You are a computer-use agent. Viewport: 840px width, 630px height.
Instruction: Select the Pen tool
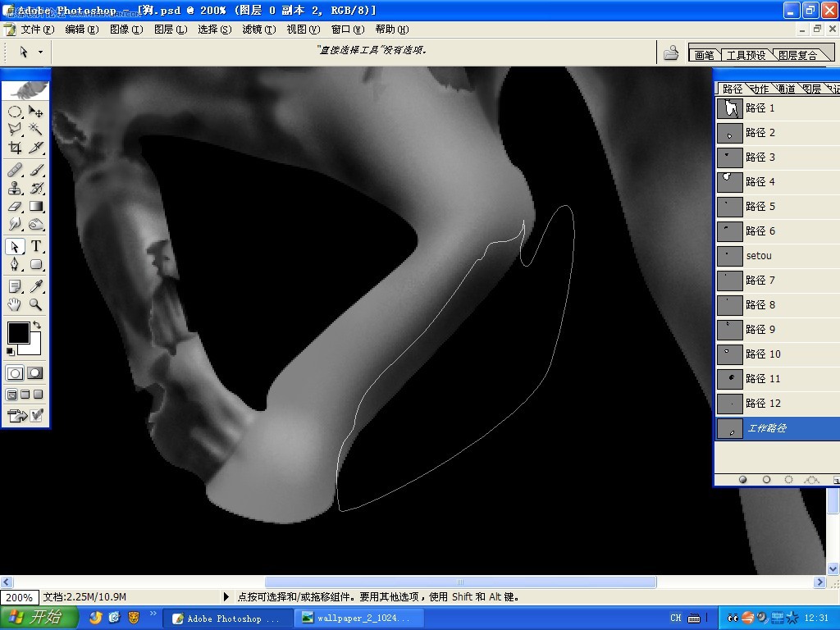pos(15,264)
